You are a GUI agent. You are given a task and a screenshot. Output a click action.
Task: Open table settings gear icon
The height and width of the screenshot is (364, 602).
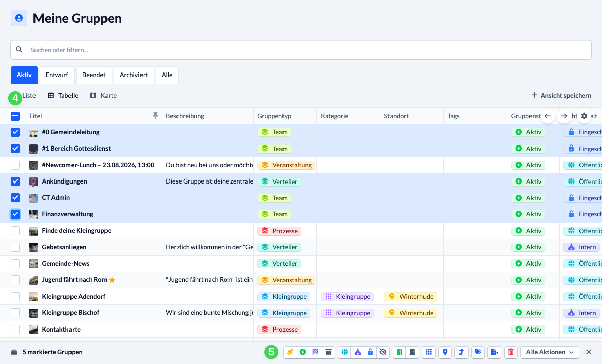(x=584, y=116)
